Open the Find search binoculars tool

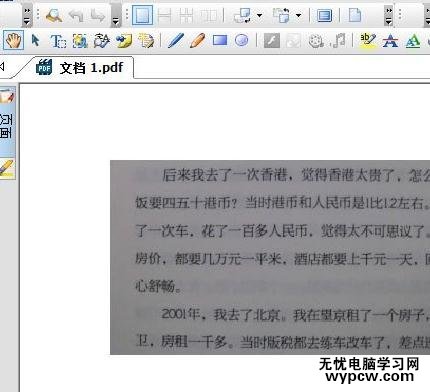point(54,15)
